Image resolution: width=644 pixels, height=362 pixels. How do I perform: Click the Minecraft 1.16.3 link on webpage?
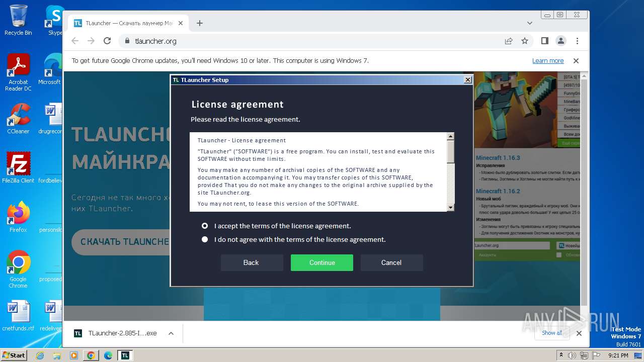498,157
